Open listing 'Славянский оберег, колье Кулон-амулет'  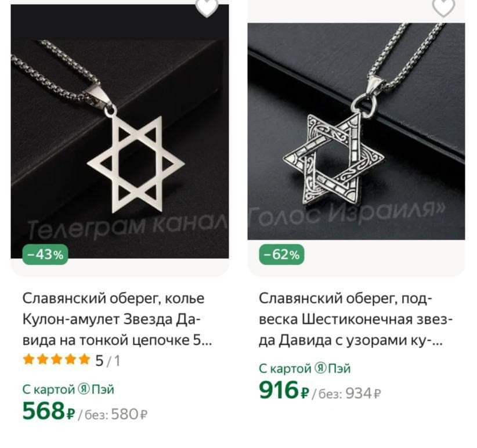point(117,319)
